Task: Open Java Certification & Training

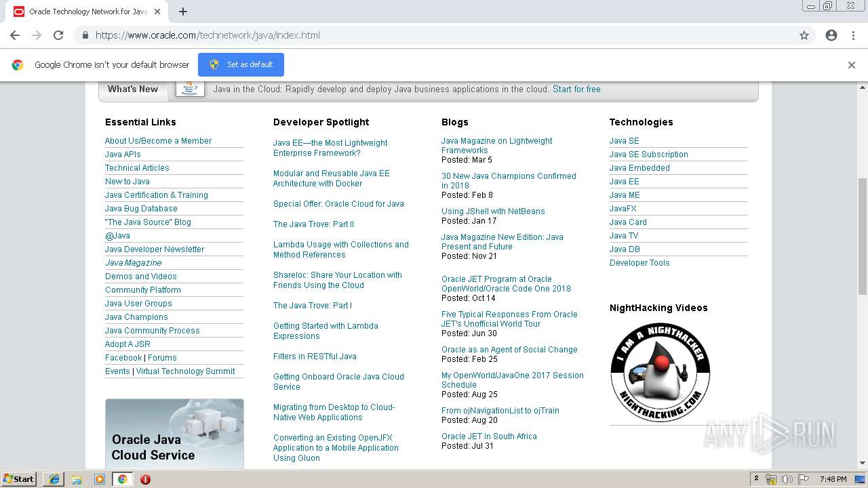Action: pos(157,195)
